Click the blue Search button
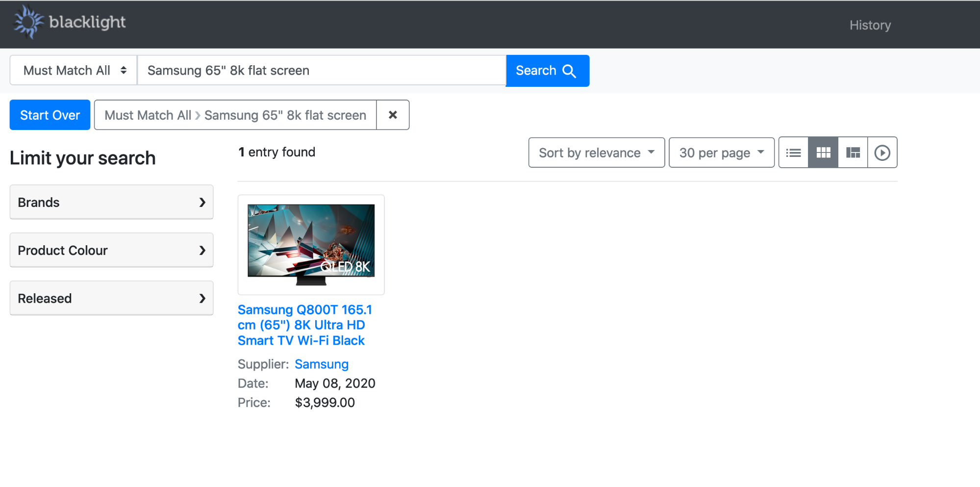 pyautogui.click(x=548, y=71)
